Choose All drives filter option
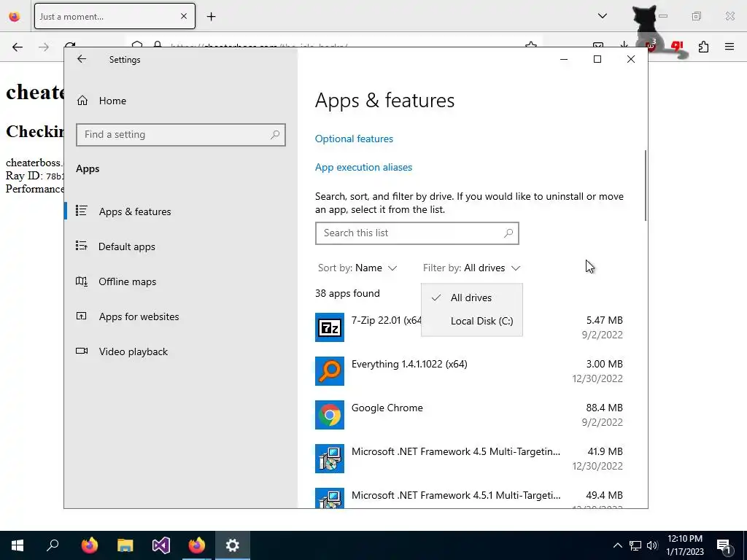The image size is (747, 560). coord(472,297)
